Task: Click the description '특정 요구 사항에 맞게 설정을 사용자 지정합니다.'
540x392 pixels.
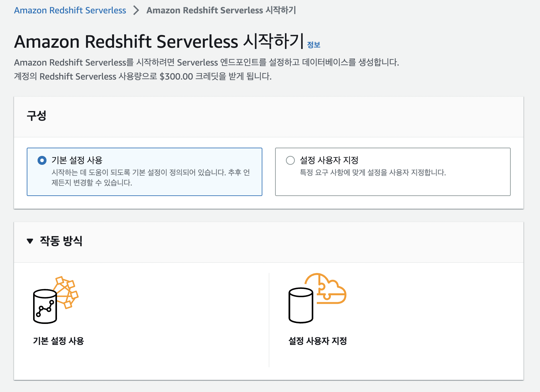Action: point(373,172)
